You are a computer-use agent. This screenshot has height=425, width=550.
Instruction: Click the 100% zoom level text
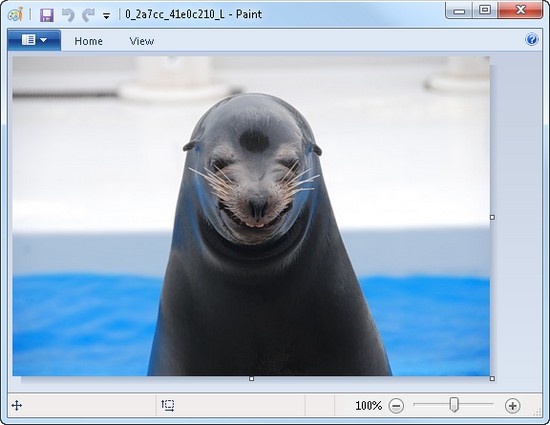(368, 406)
